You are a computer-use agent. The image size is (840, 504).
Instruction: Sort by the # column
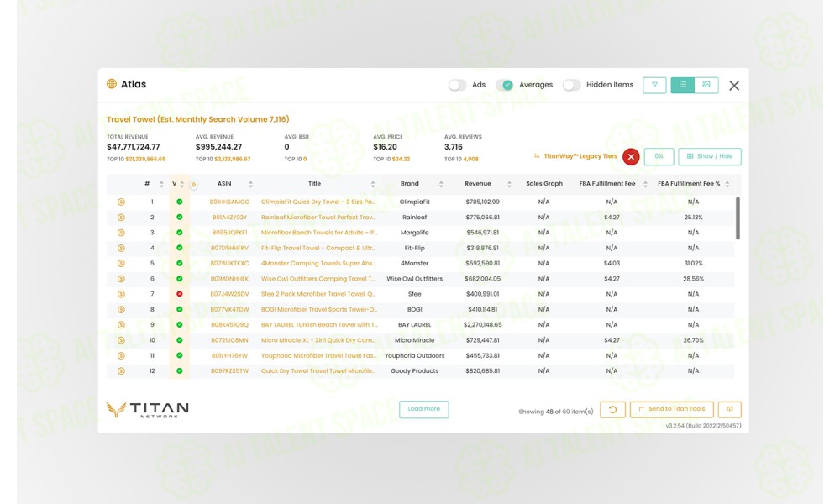click(161, 184)
